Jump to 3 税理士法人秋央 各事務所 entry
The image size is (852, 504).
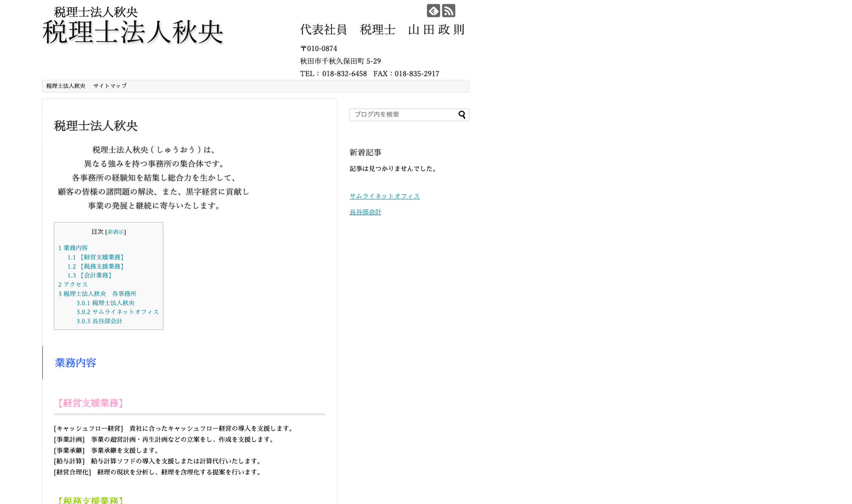point(97,294)
